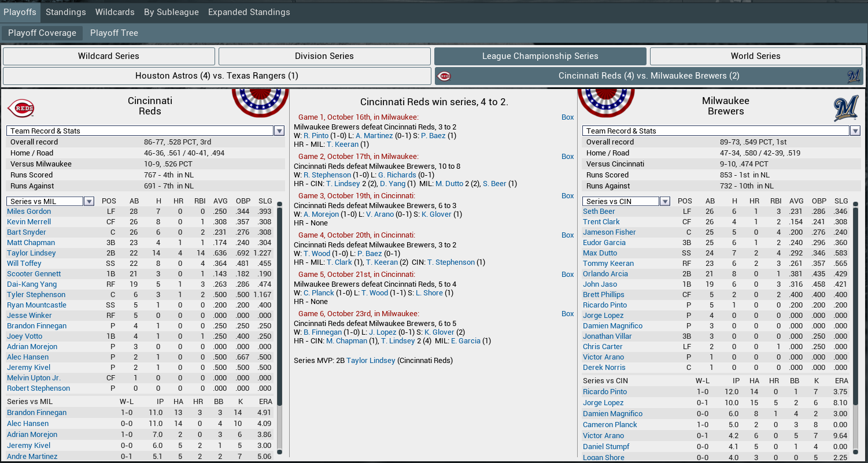Click Jorge Lopez's 8.10 ERA value
This screenshot has width=868, height=463.
point(840,403)
